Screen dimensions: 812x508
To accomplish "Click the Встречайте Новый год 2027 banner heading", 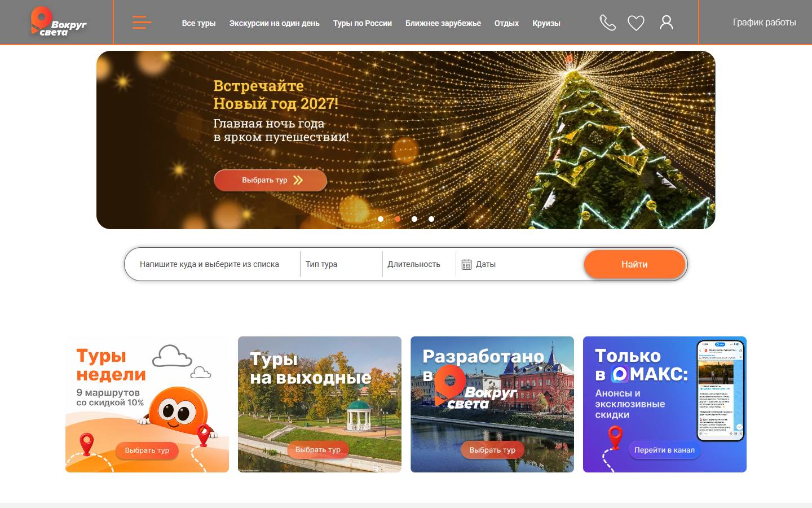I will pos(276,95).
